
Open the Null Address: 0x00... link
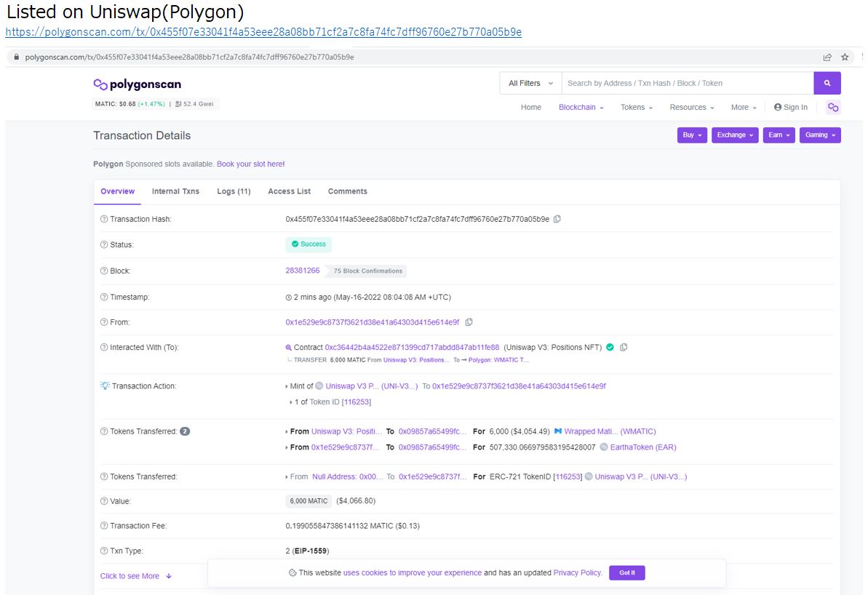348,476
